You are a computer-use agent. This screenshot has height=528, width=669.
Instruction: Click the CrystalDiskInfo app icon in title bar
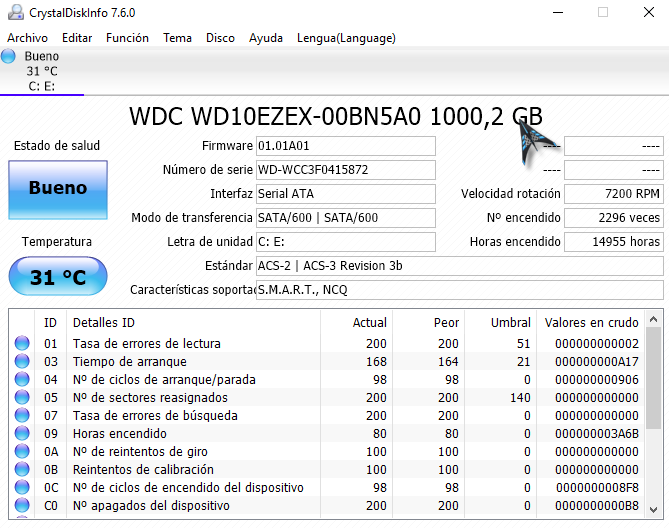point(15,12)
